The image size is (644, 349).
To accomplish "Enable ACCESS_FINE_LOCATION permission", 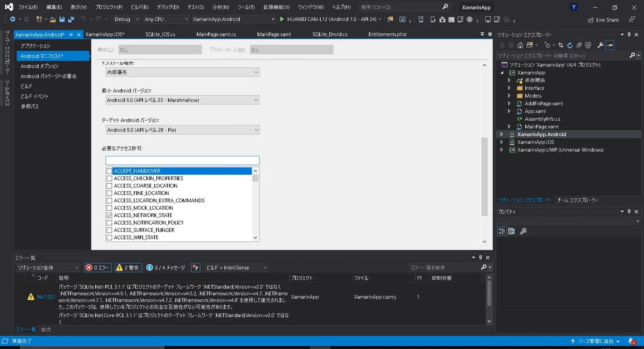I will (x=109, y=193).
